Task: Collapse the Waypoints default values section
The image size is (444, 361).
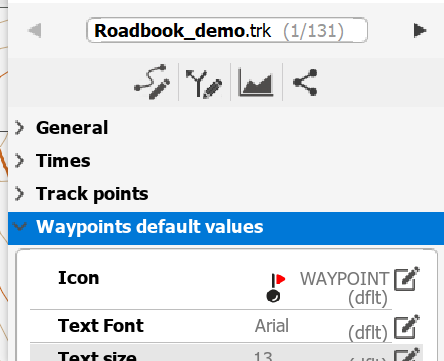Action: [x=20, y=227]
